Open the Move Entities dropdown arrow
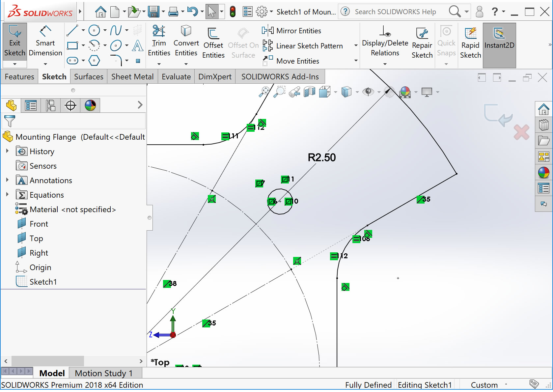Viewport: 553px width, 392px height. pyautogui.click(x=355, y=61)
